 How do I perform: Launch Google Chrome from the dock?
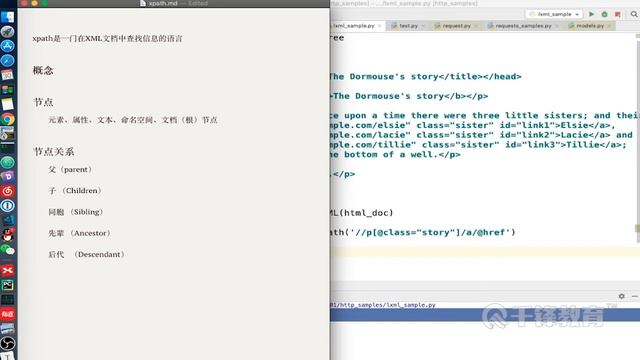click(x=7, y=119)
